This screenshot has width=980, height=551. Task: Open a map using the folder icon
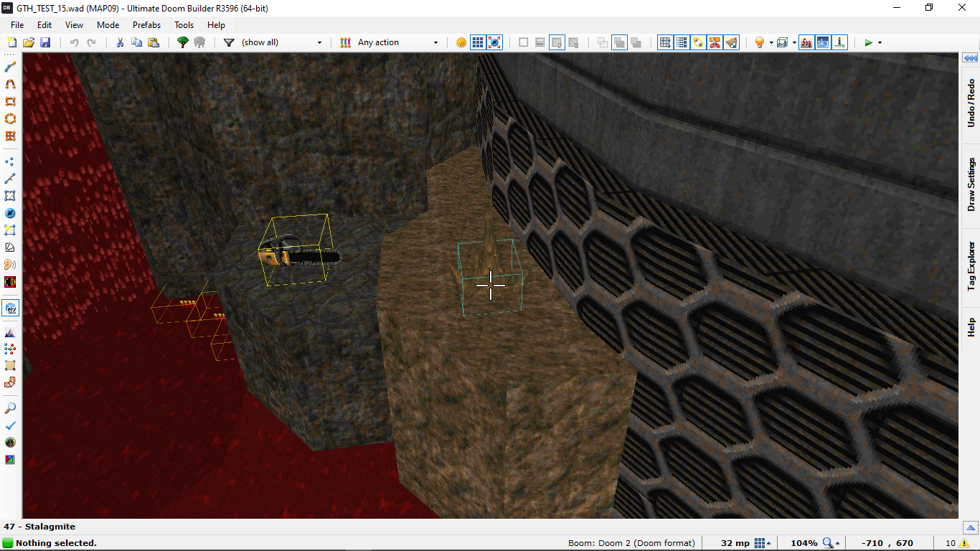[x=29, y=42]
